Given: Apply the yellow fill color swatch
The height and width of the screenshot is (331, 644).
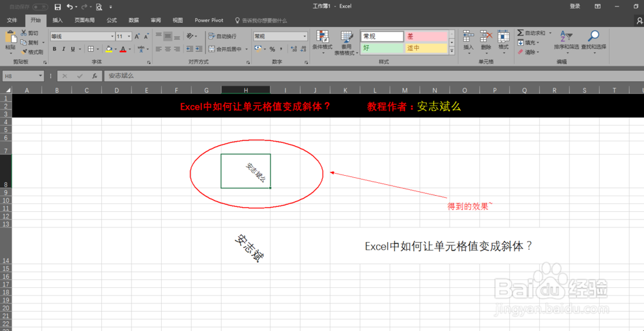Looking at the screenshot, I should [x=109, y=49].
